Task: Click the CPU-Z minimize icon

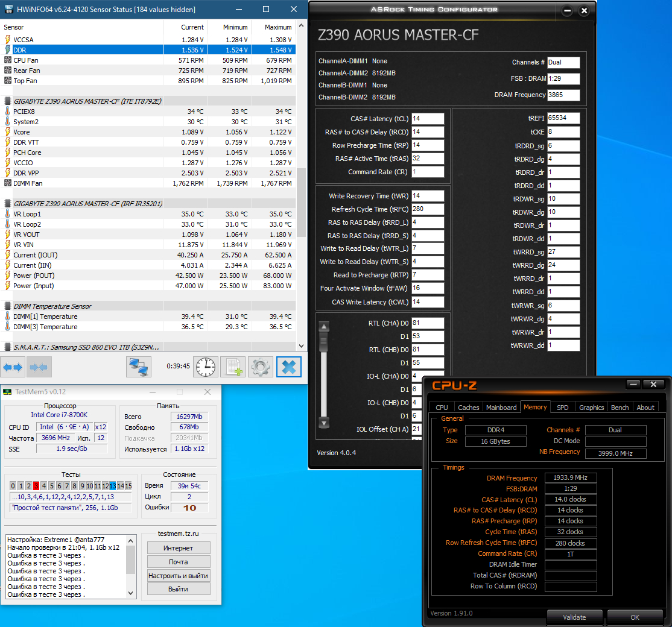Action: point(634,384)
